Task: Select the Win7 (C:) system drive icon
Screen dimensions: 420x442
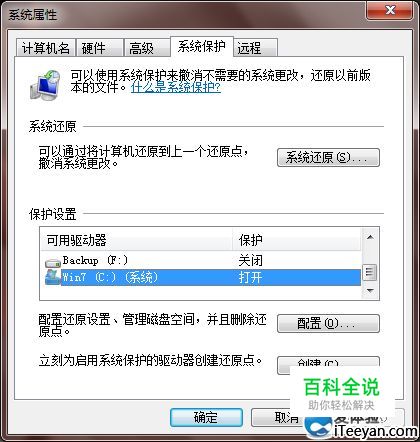Action: coord(53,277)
